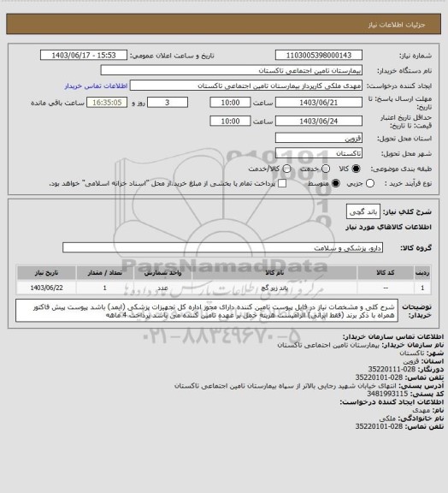Click the واحد شمارش column header
Viewport: 448px width, 493px height.
(162, 273)
